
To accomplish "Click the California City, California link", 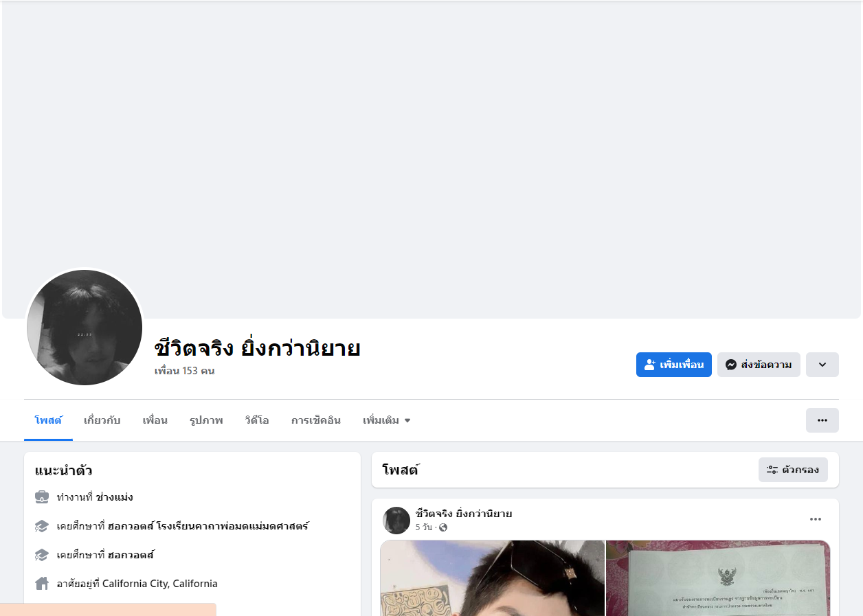I will (160, 584).
